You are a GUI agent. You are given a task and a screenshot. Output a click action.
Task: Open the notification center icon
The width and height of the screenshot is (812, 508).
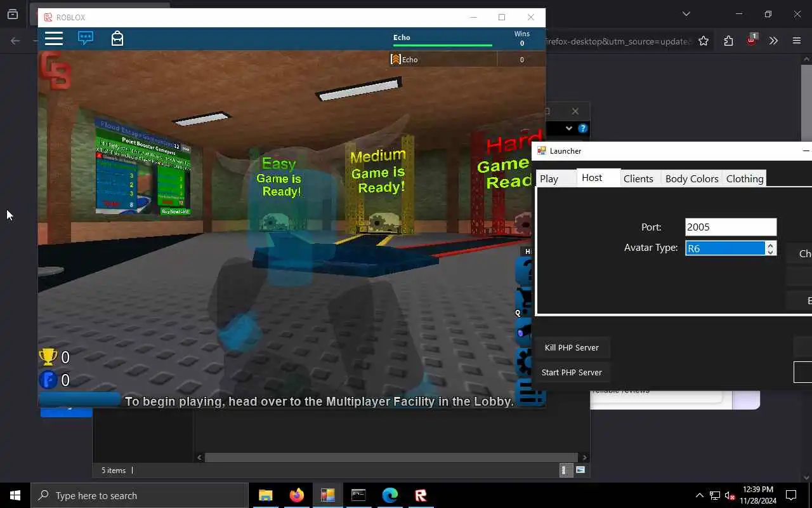click(791, 495)
